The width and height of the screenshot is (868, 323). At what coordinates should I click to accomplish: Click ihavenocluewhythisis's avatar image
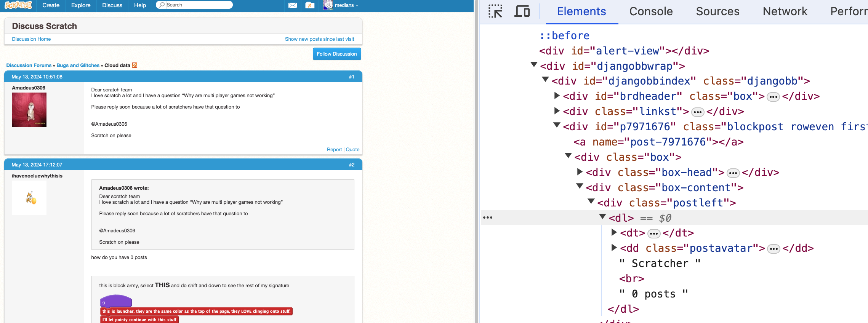pyautogui.click(x=29, y=198)
